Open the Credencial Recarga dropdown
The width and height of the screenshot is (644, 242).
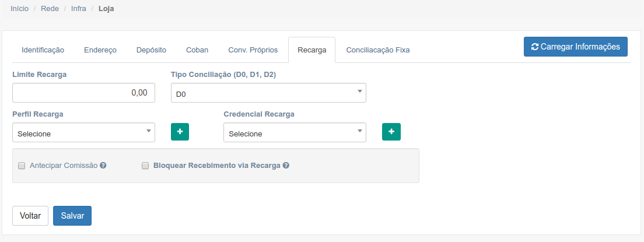(x=295, y=133)
